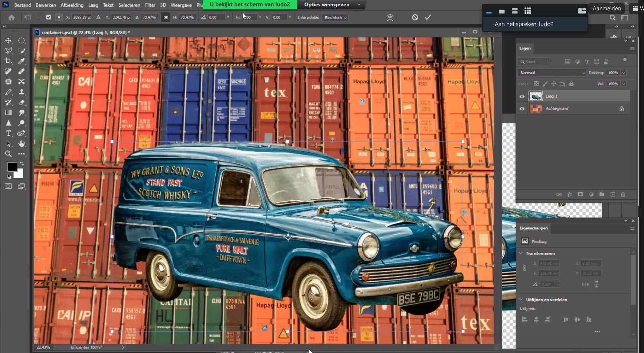This screenshot has width=644, height=353.
Task: Delete layer with trash icon
Action: 623,195
